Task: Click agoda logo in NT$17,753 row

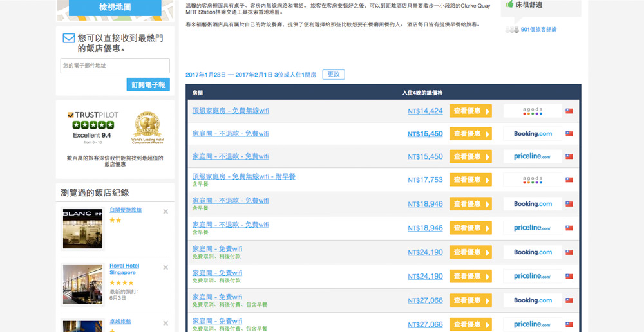Action: click(x=533, y=180)
